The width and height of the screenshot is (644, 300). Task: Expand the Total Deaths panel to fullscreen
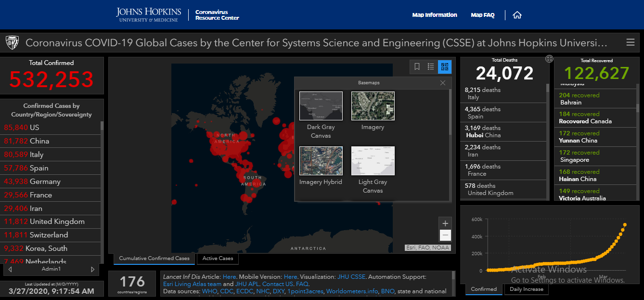pos(549,59)
